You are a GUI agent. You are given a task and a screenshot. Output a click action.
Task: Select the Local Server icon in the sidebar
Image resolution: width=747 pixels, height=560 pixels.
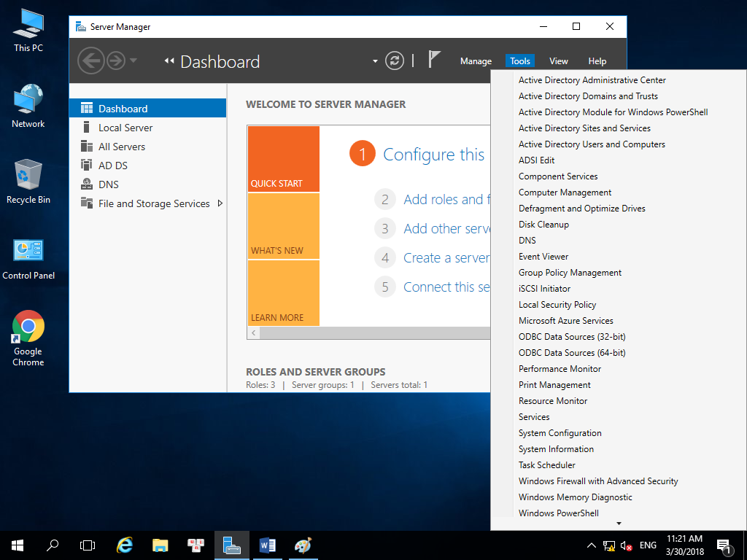pos(86,127)
